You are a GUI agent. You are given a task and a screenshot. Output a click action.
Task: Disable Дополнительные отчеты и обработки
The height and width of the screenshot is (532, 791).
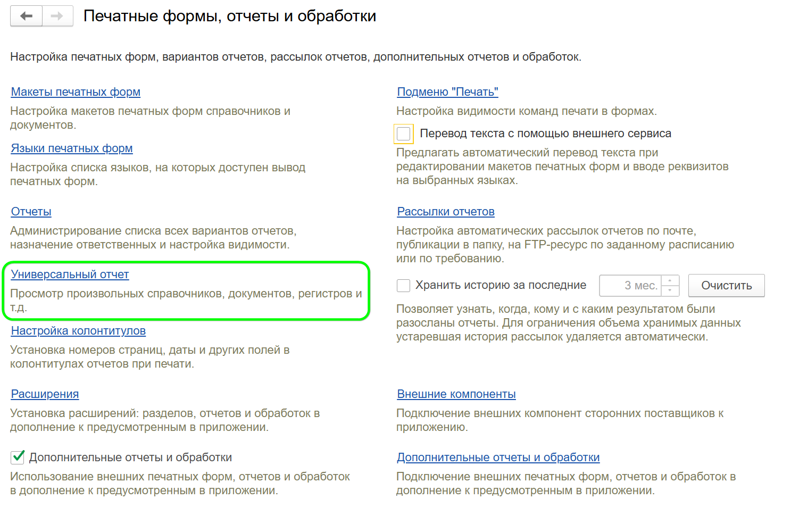click(x=18, y=457)
